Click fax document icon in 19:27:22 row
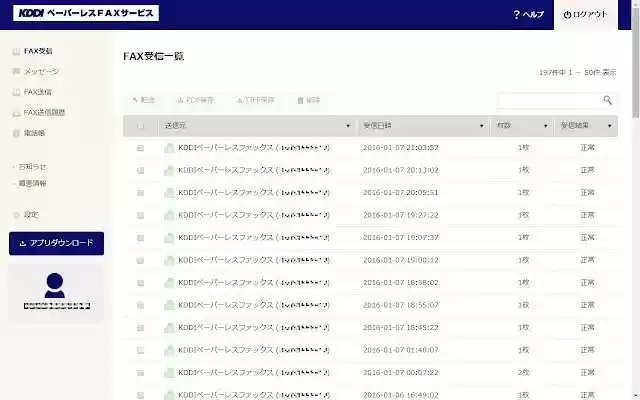This screenshot has width=640, height=400. click(x=169, y=215)
